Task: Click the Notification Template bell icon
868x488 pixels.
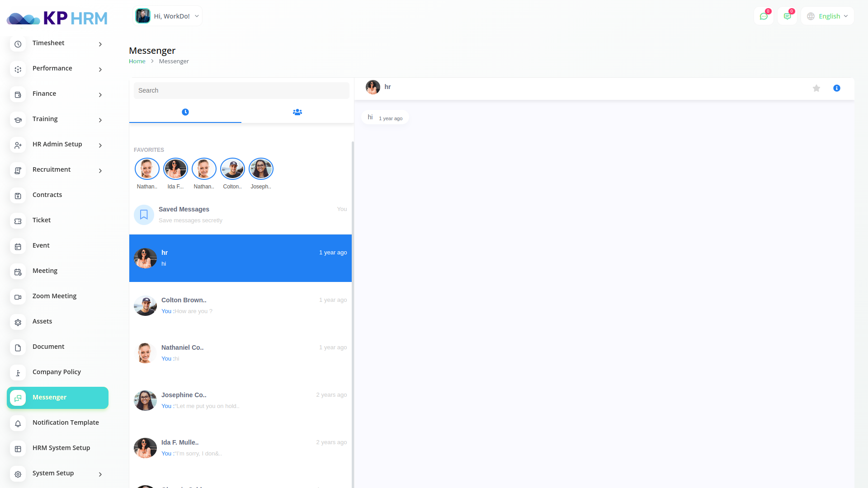Action: coord(18,424)
